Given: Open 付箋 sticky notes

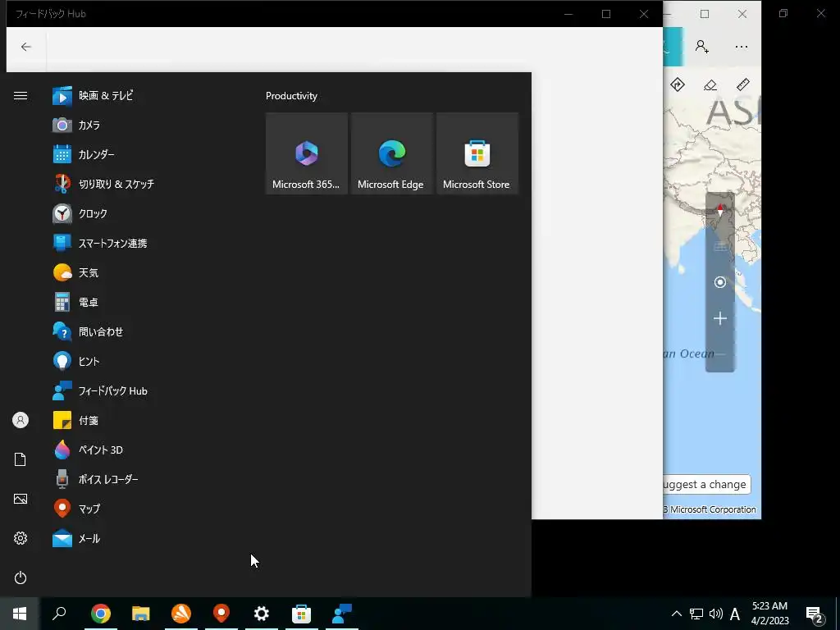Looking at the screenshot, I should 144,421.
